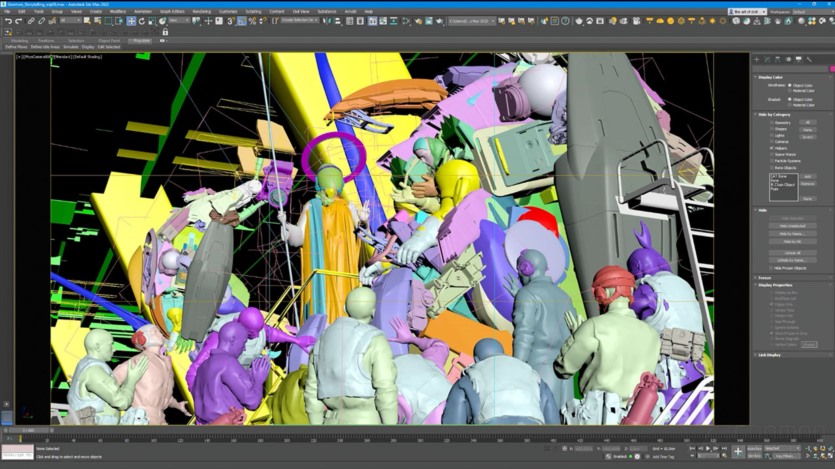Open the selection filter All dropdown
Viewport: 835px width, 469px height.
tap(72, 21)
